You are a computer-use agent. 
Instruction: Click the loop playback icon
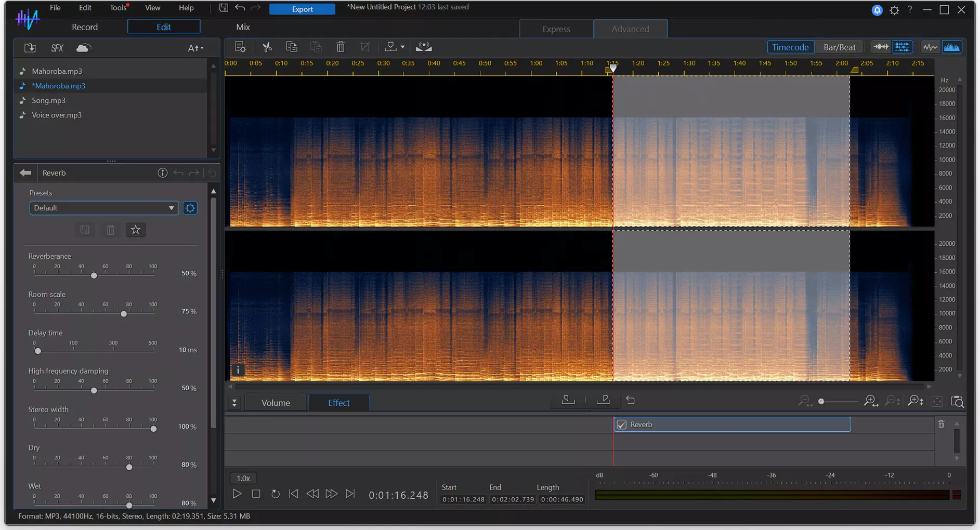tap(276, 494)
